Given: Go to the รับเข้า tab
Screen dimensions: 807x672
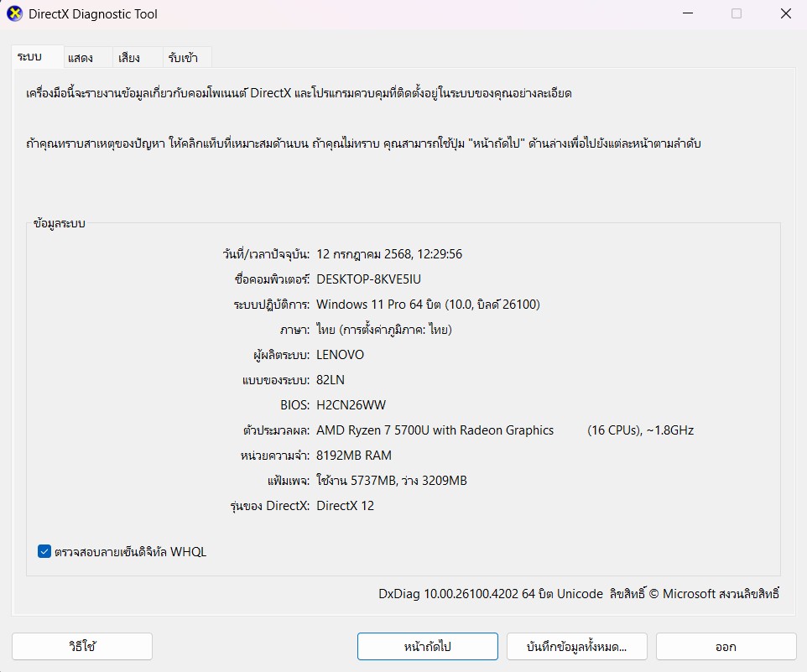Looking at the screenshot, I should (x=185, y=58).
